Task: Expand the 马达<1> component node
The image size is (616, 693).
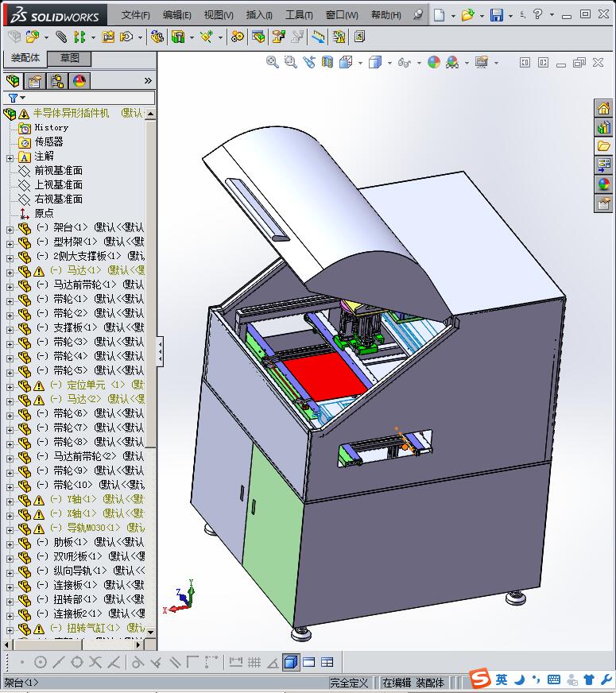Action: pyautogui.click(x=10, y=273)
